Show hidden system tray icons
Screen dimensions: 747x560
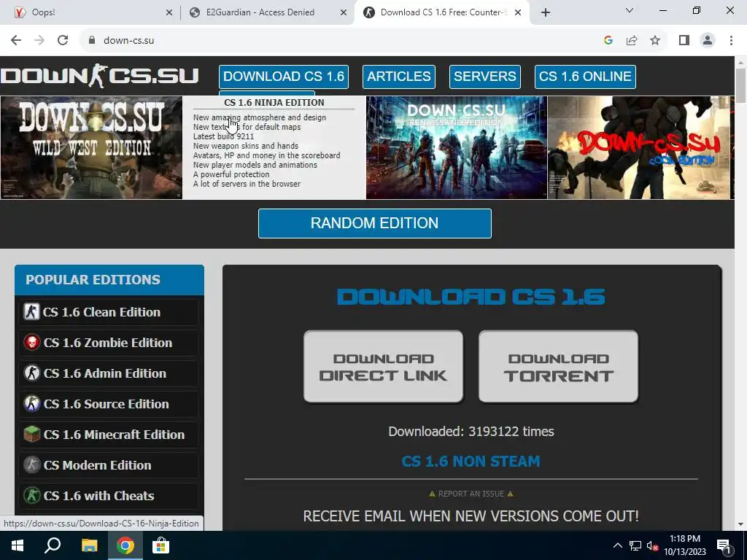[x=617, y=545]
